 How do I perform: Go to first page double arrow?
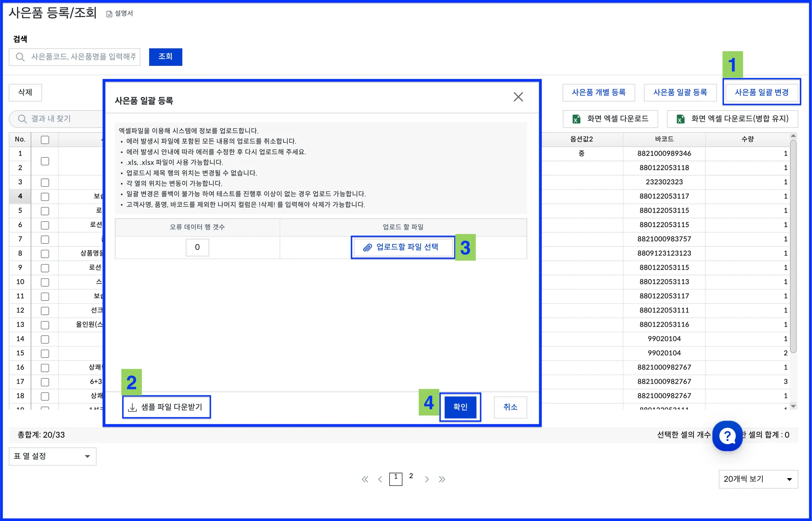coord(365,479)
